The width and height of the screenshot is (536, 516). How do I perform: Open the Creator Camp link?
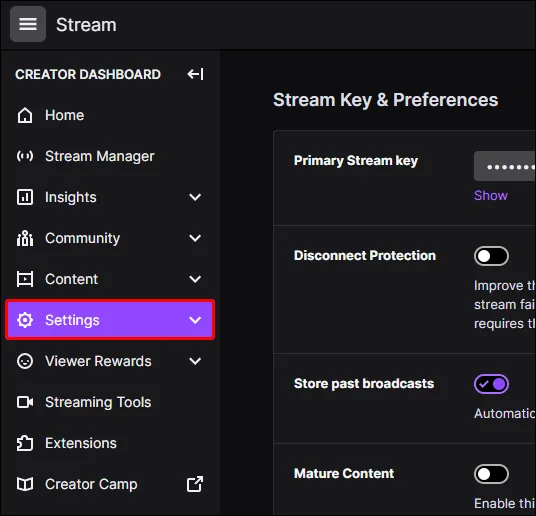tap(110, 484)
